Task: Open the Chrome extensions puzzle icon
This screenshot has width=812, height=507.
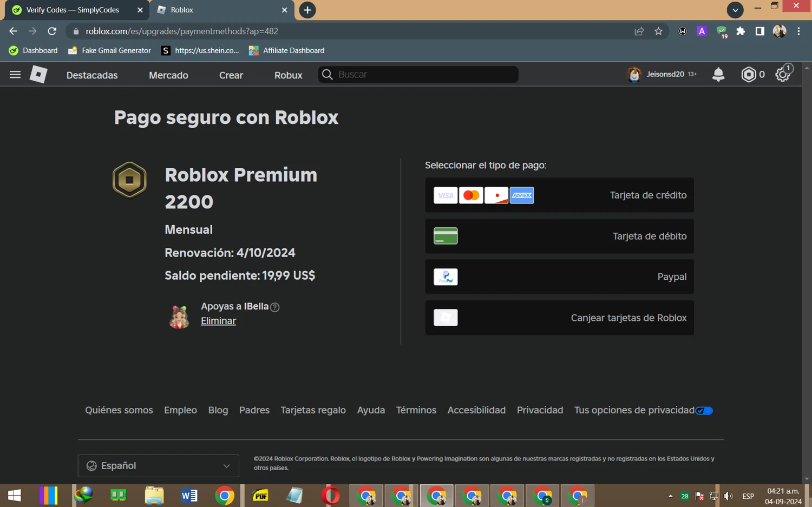Action: point(741,31)
